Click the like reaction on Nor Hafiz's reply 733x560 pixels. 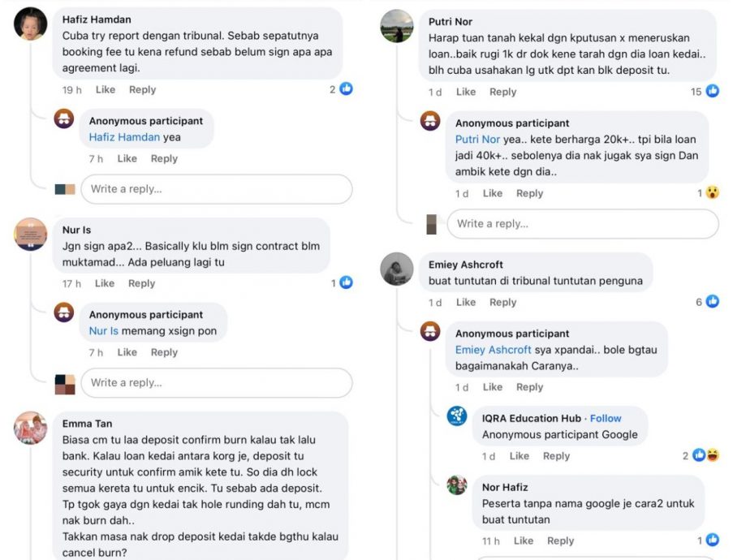(712, 541)
